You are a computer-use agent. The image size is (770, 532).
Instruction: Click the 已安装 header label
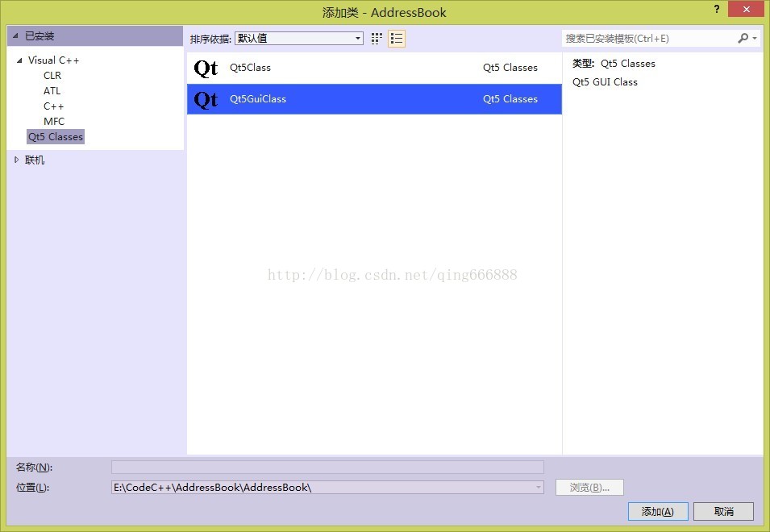click(40, 35)
